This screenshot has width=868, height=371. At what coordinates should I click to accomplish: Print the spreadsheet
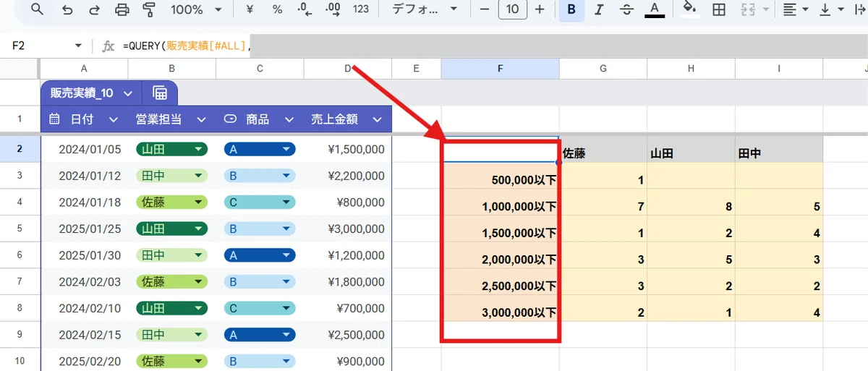pos(122,9)
